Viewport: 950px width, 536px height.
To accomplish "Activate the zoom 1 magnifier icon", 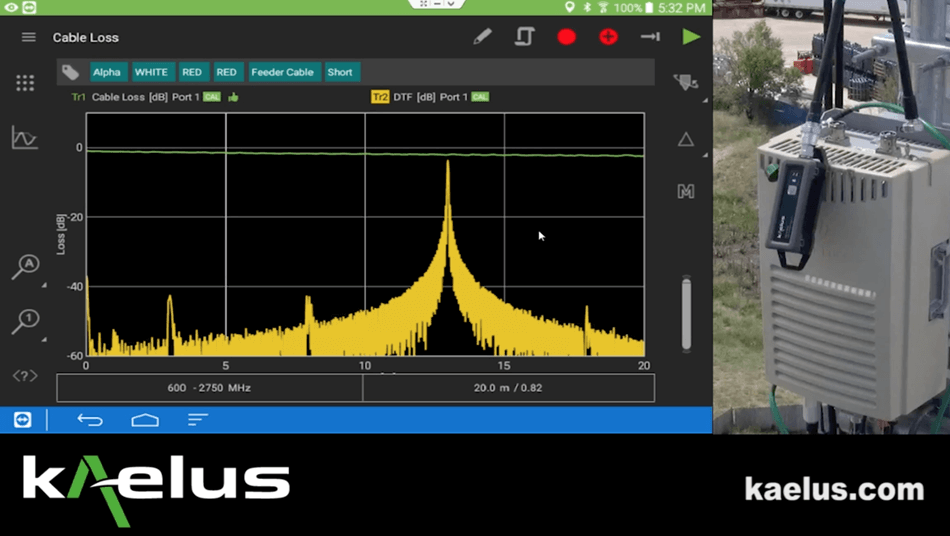I will (25, 321).
